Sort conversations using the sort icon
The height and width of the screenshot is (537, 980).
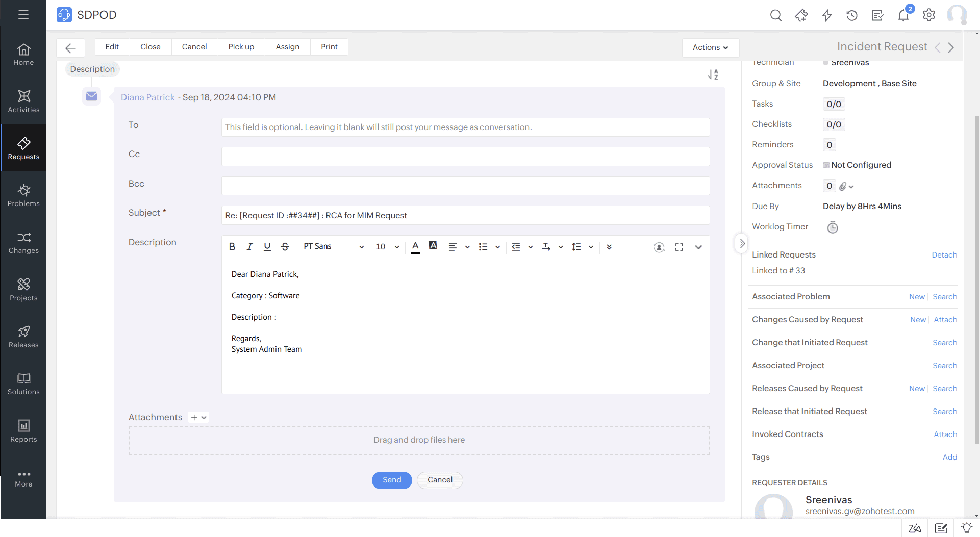(x=713, y=75)
